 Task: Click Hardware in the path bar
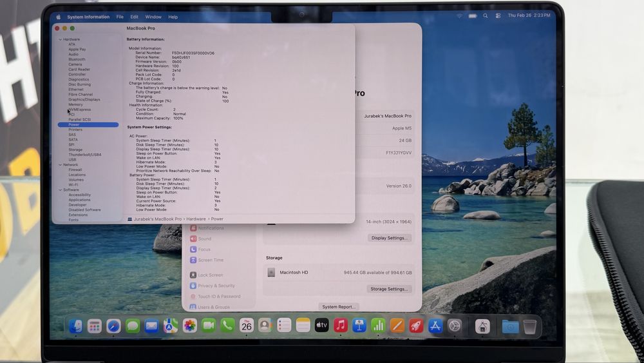click(196, 219)
